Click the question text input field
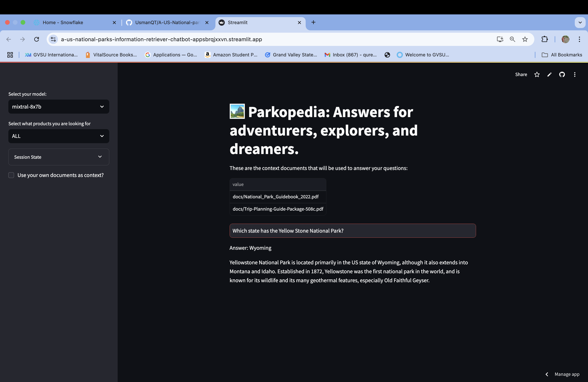The height and width of the screenshot is (382, 588). coord(352,231)
